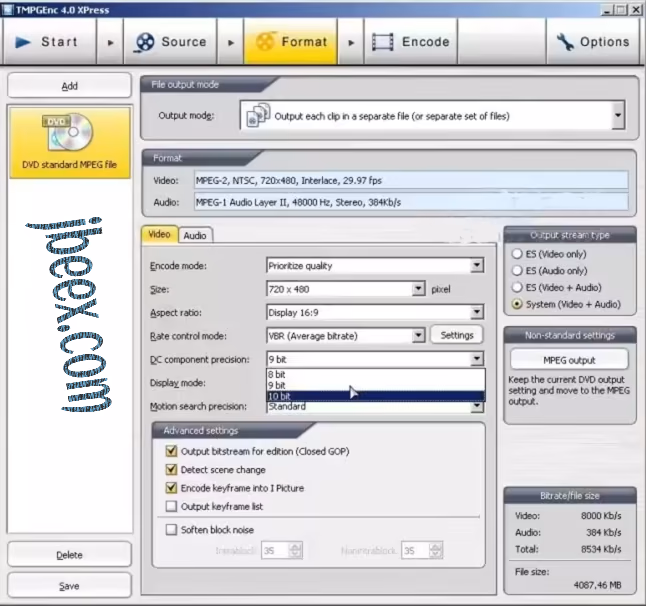Click the Intrablock spinner arrows
This screenshot has width=646, height=606.
295,550
